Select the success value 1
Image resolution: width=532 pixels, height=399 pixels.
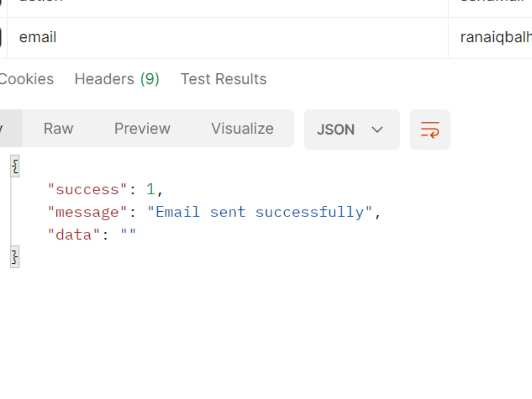[x=151, y=189]
